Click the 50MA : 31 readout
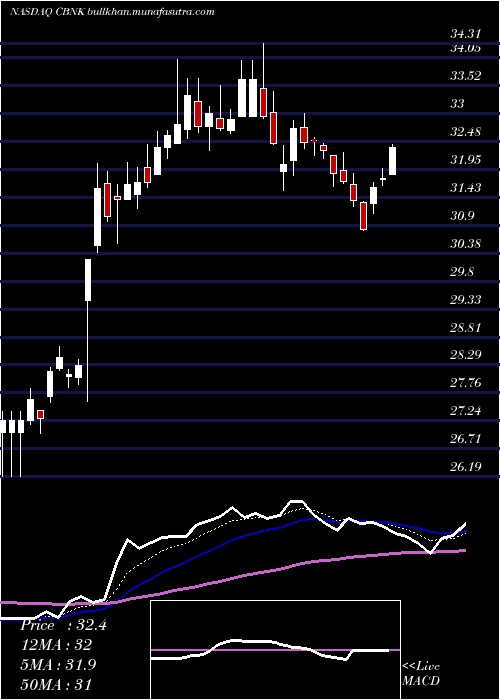The image size is (500, 700). (x=56, y=684)
